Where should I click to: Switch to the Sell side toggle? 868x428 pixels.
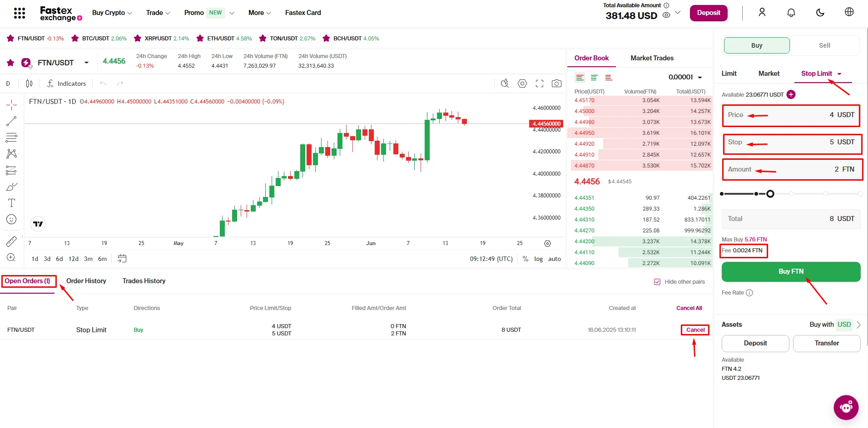click(x=824, y=45)
